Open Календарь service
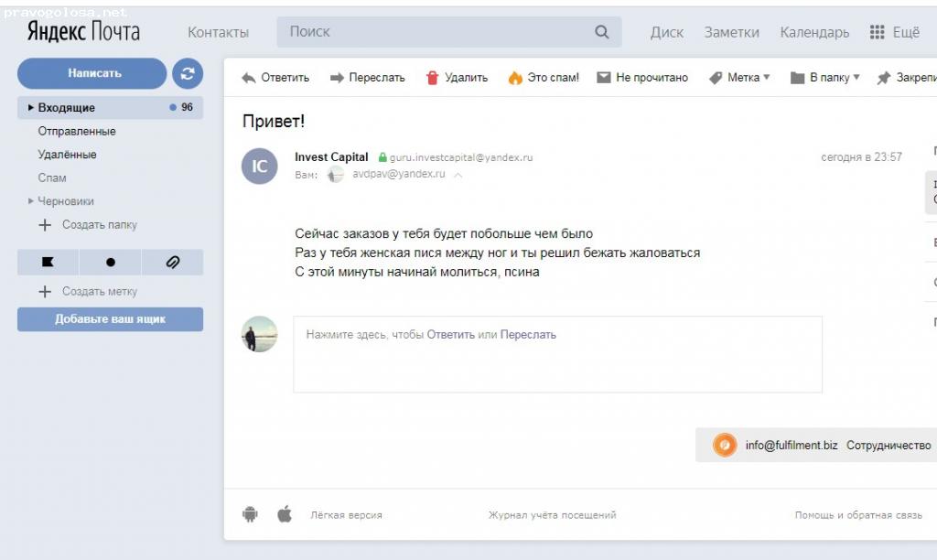937x560 pixels. click(814, 32)
